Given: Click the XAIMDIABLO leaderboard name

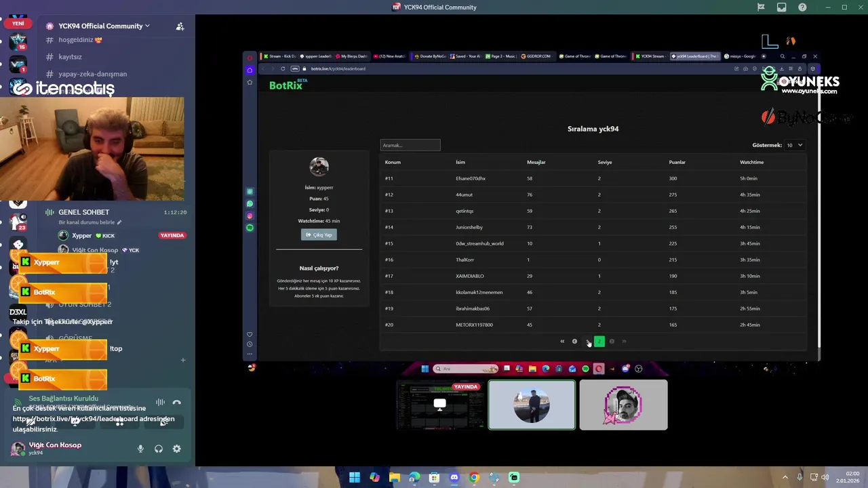Looking at the screenshot, I should (x=470, y=276).
